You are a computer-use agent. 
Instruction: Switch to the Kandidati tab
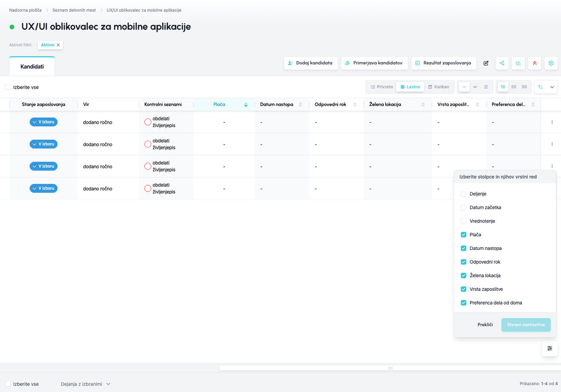32,66
